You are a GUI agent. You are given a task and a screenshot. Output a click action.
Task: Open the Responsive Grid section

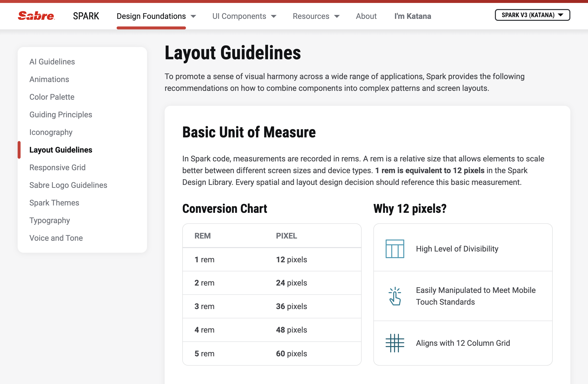coord(58,167)
